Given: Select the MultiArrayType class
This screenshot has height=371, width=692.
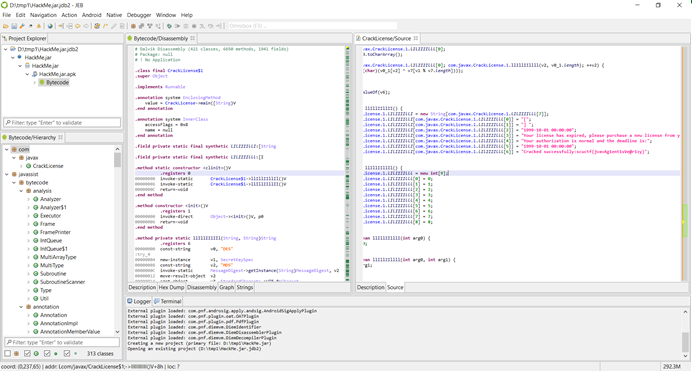Looking at the screenshot, I should point(58,257).
